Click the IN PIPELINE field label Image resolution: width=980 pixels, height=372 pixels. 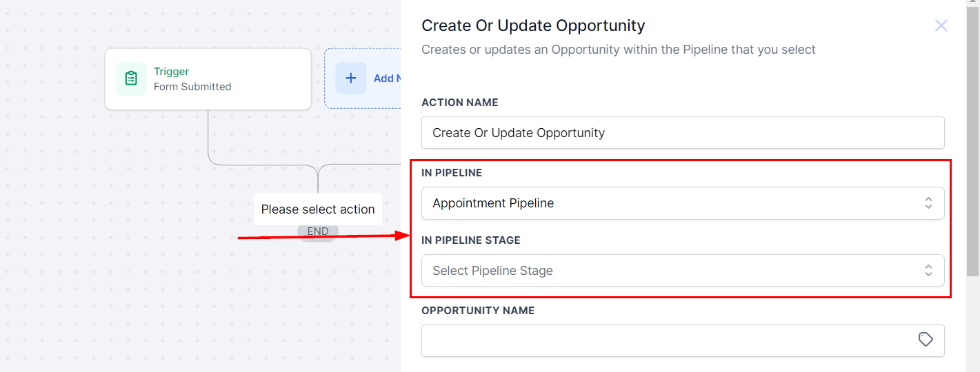coord(452,173)
